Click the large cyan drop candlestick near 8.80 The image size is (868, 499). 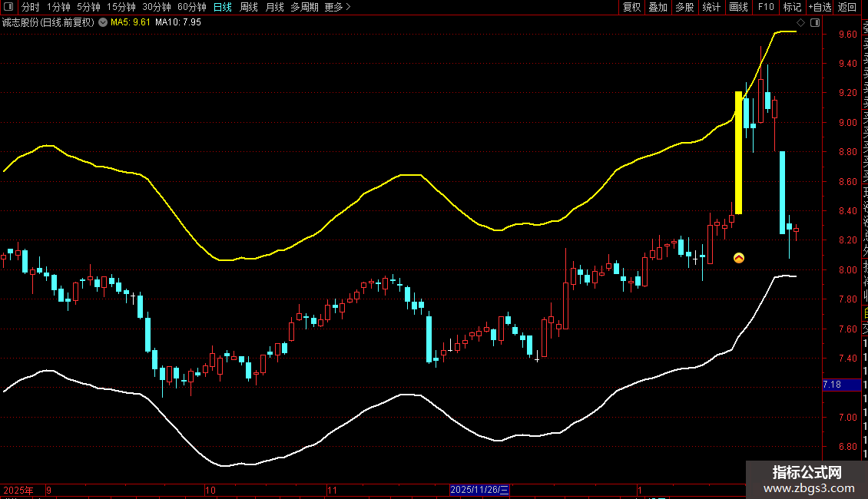782,193
